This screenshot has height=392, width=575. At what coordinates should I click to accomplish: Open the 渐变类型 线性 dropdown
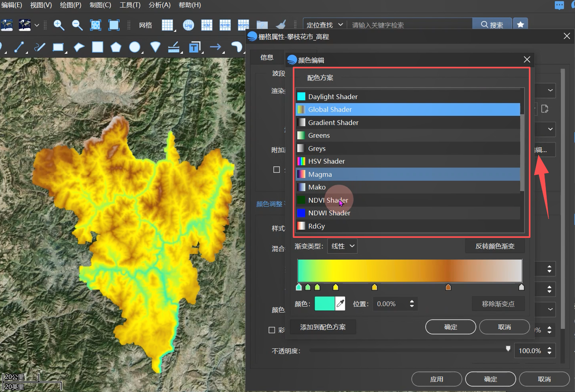[x=342, y=246]
